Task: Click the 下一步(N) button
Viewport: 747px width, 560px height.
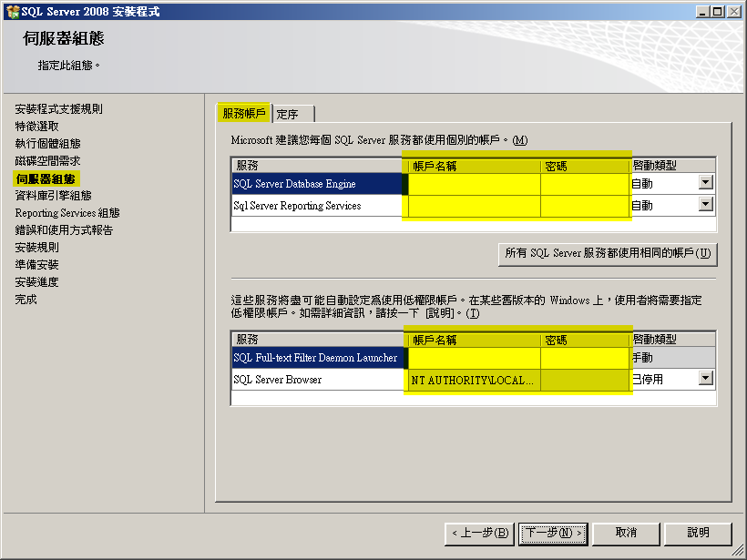Action: [x=552, y=533]
